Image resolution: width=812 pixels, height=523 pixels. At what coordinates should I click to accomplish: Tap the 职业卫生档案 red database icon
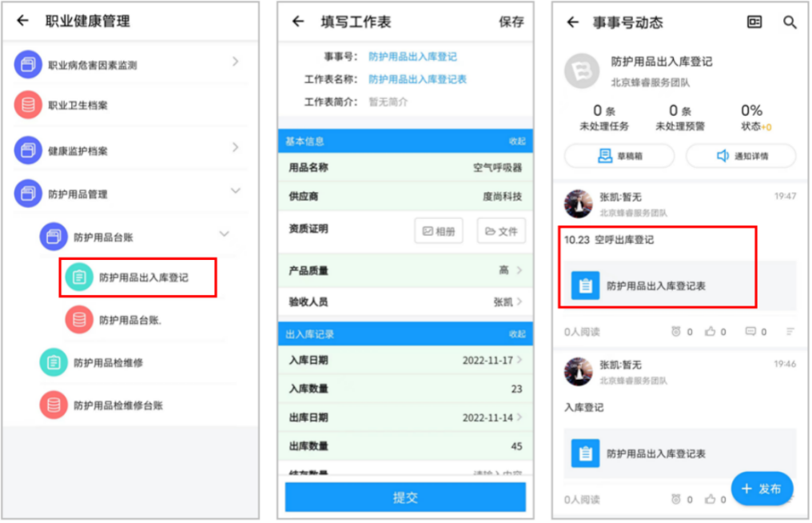click(x=28, y=106)
